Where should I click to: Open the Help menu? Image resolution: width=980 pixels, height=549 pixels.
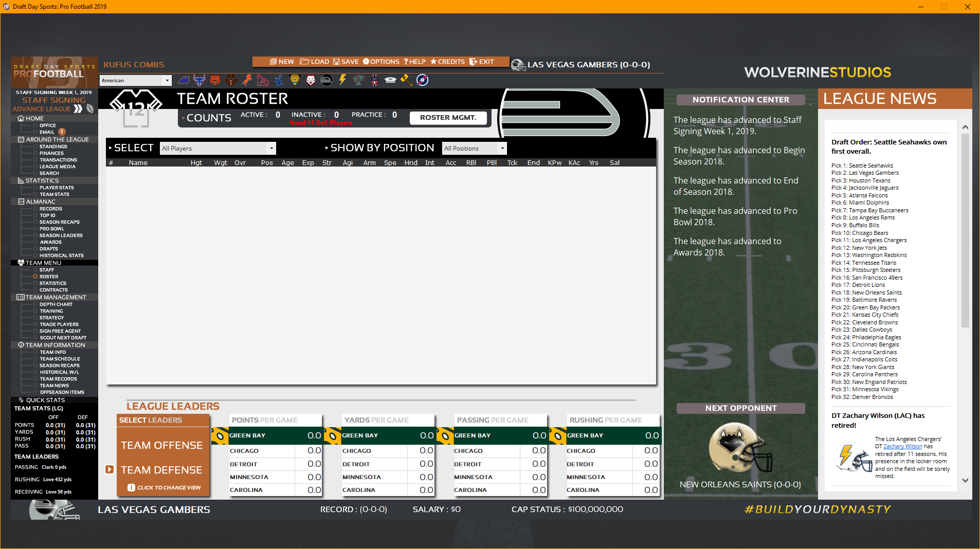point(414,62)
